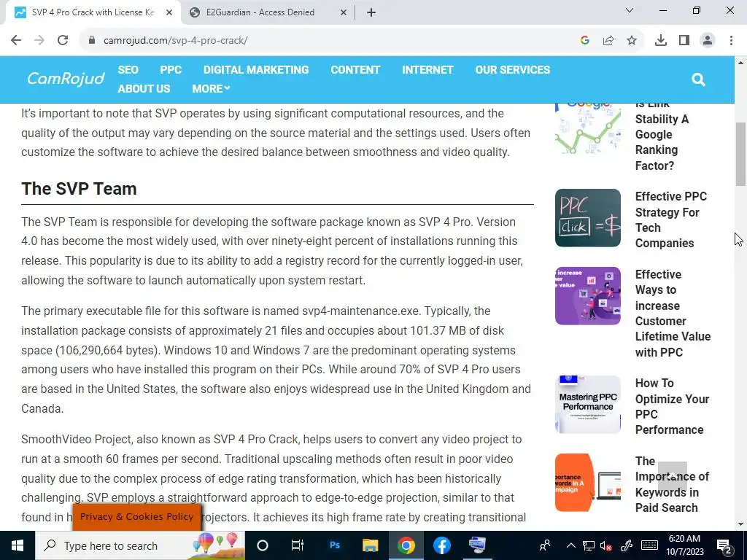Expand the MORE dropdown menu
Image resolution: width=747 pixels, height=560 pixels.
point(211,88)
